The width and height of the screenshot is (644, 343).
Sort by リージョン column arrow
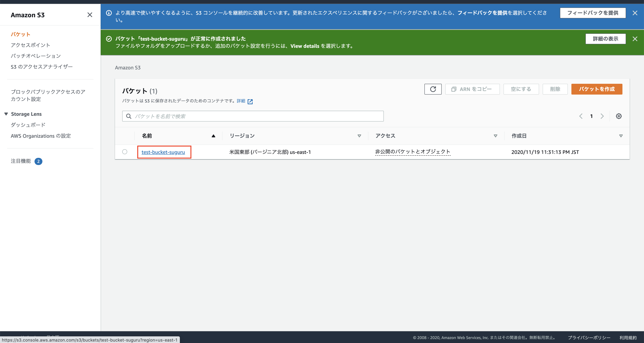click(x=359, y=136)
